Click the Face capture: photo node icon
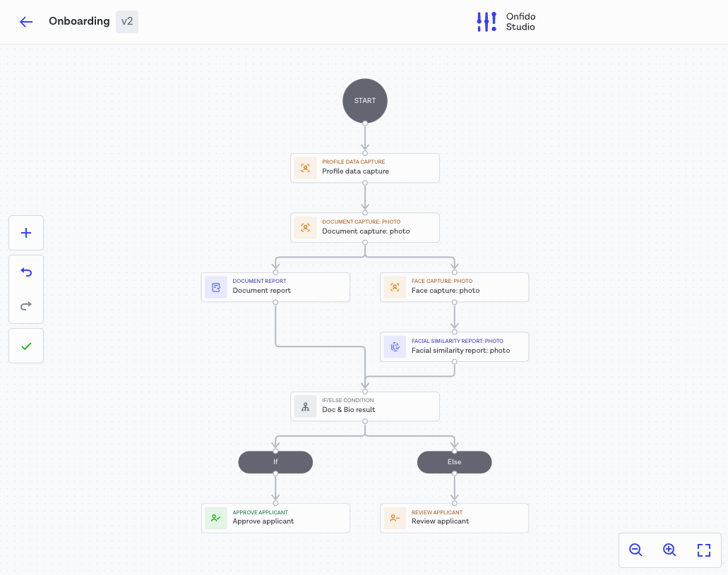The image size is (728, 575). point(394,287)
